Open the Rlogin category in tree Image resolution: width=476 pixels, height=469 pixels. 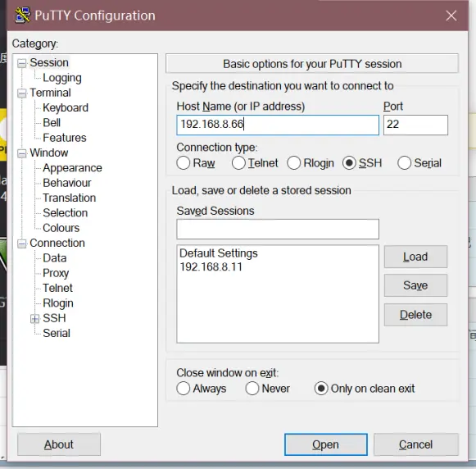point(58,303)
